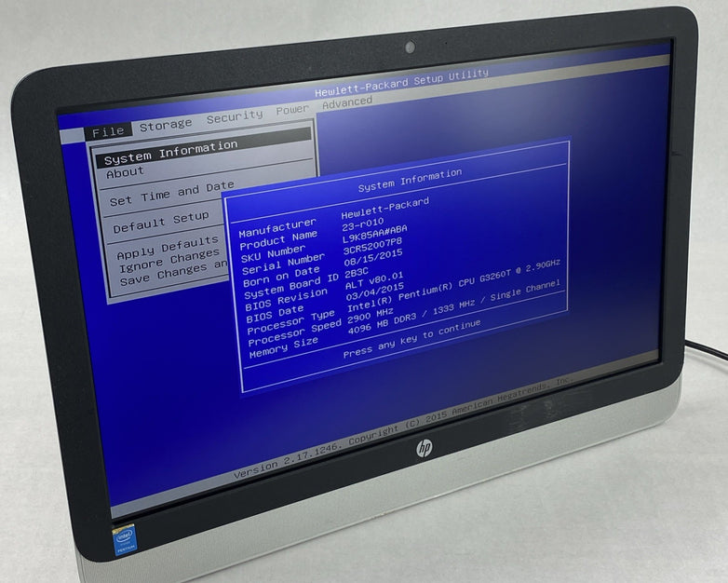Click the Serial Number label
This screenshot has width=728, height=583.
[x=283, y=264]
